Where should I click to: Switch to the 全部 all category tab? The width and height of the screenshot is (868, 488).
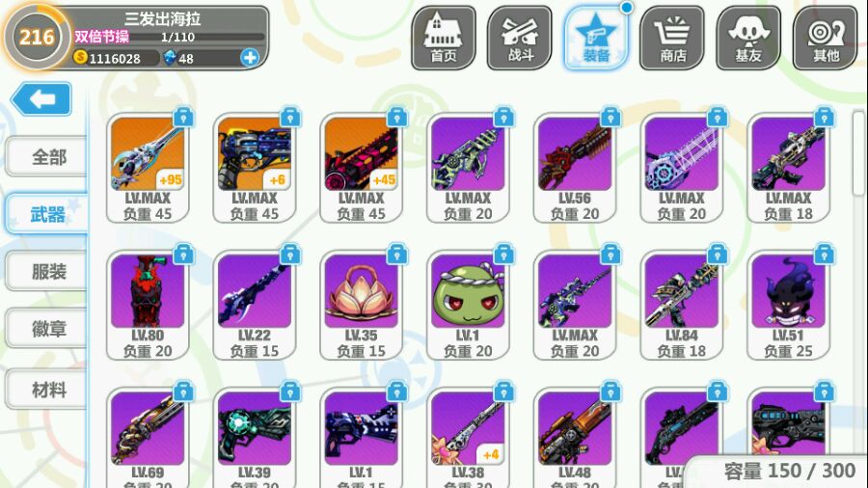pos(46,156)
